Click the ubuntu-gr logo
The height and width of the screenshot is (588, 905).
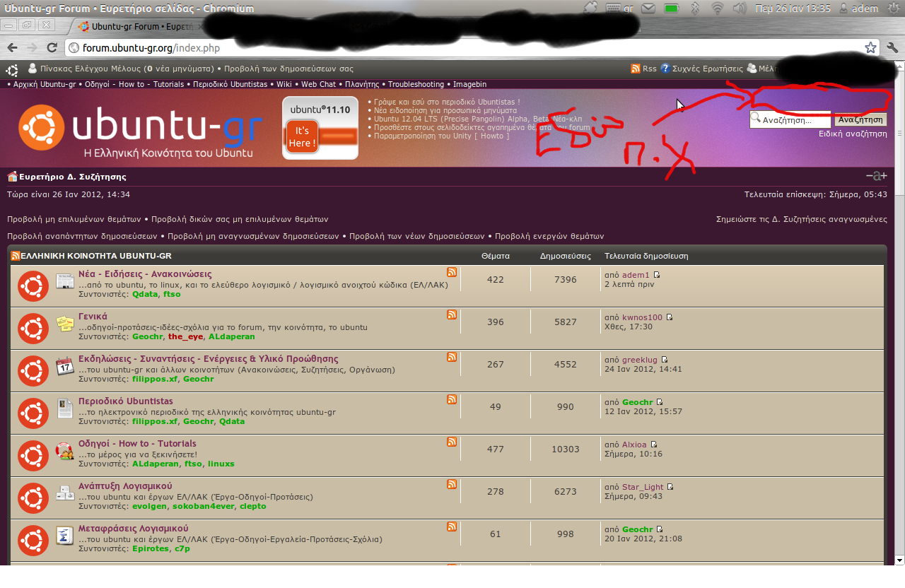(x=141, y=129)
